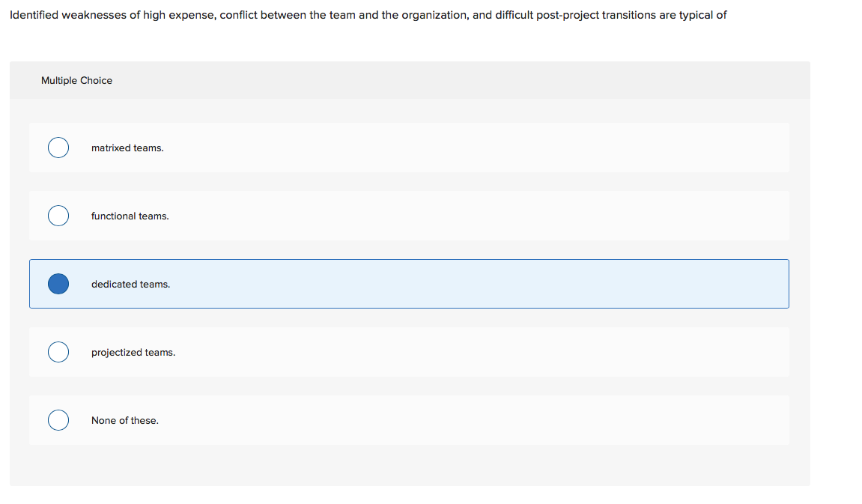Choose the 'functional teams.' radio circle

[x=58, y=216]
